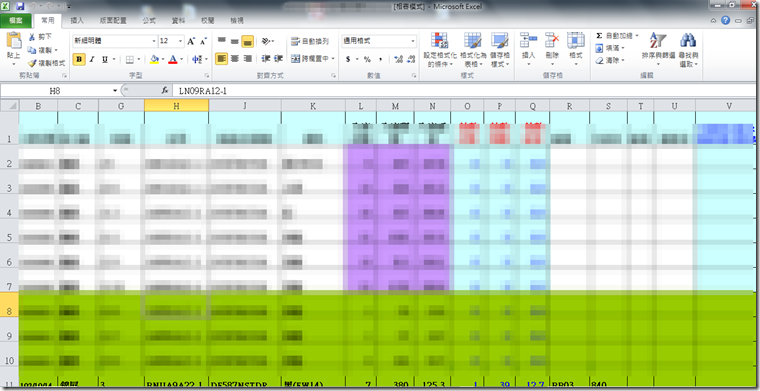Toggle Italic formatting

point(92,59)
